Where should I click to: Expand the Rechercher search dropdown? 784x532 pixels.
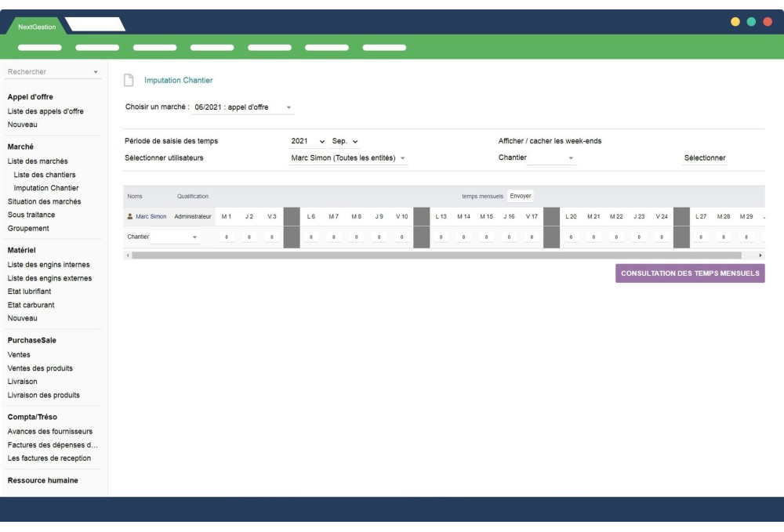pos(94,71)
